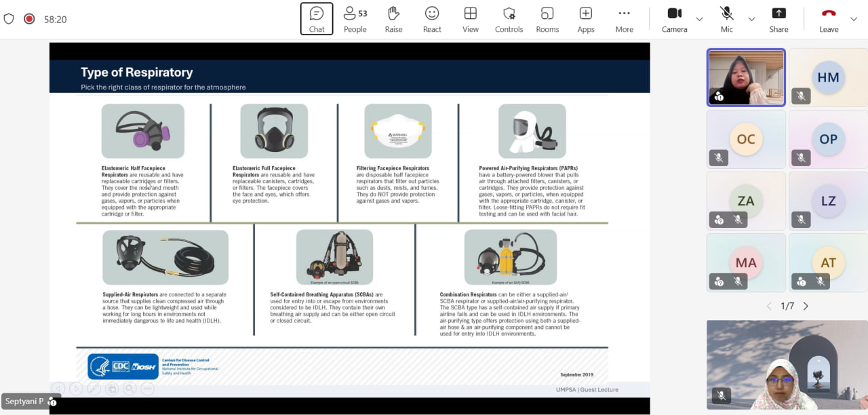Click the Share screen icon
The width and height of the screenshot is (868, 415).
pos(778,19)
